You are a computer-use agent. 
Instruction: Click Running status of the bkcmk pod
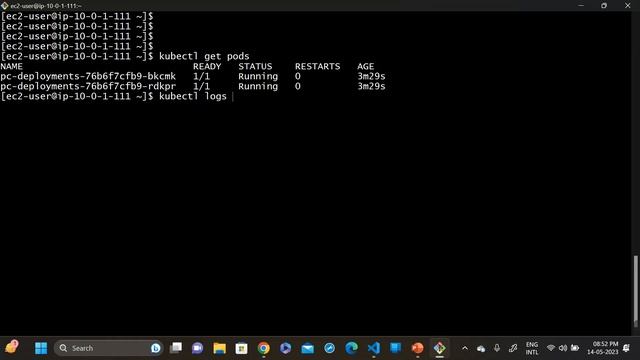point(258,76)
